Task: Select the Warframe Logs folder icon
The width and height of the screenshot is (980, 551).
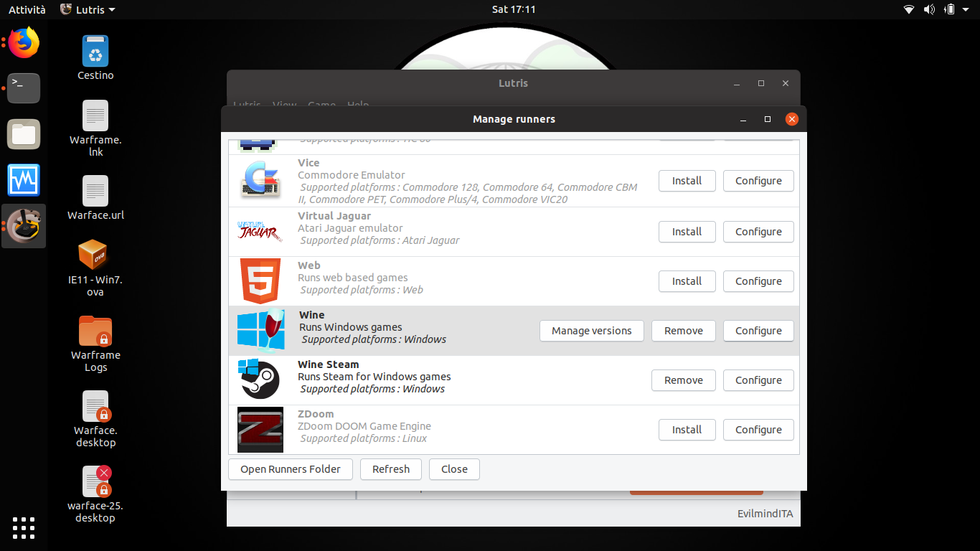Action: click(95, 344)
